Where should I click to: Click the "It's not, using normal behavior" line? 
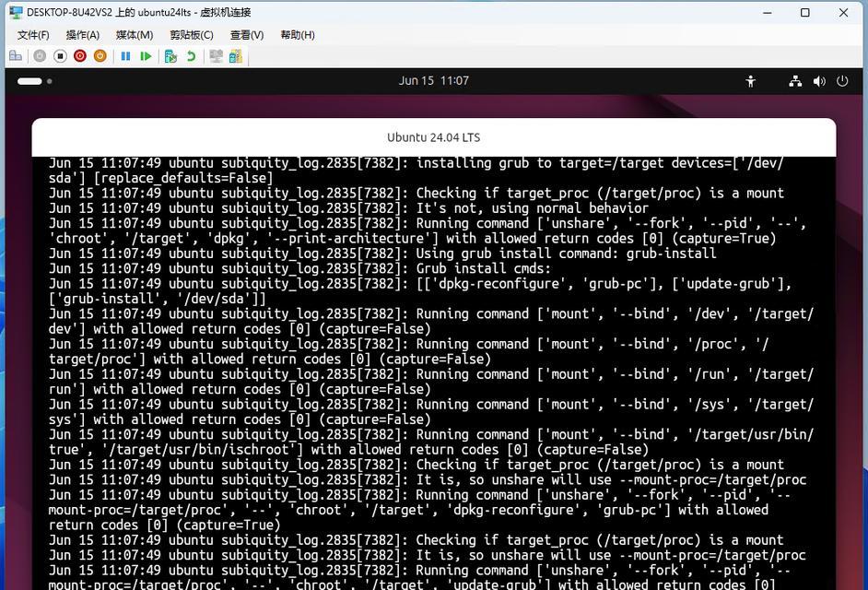pos(348,208)
